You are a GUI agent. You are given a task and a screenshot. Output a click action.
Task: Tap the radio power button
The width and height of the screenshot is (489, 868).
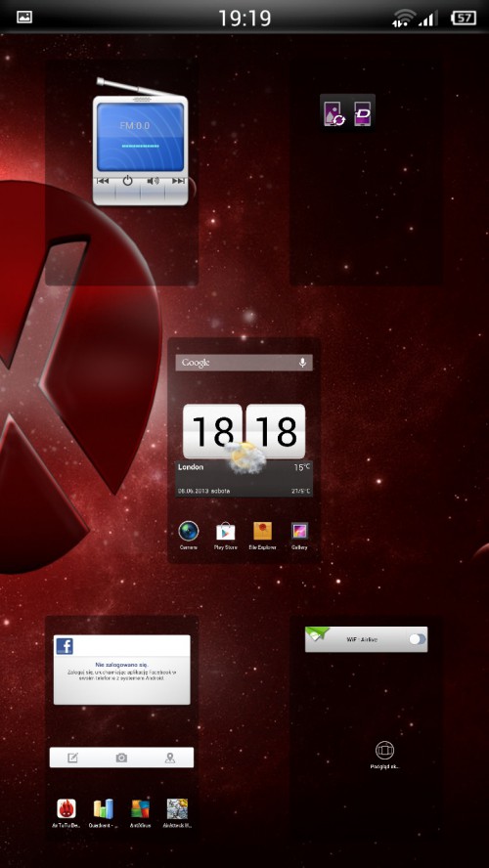click(128, 181)
